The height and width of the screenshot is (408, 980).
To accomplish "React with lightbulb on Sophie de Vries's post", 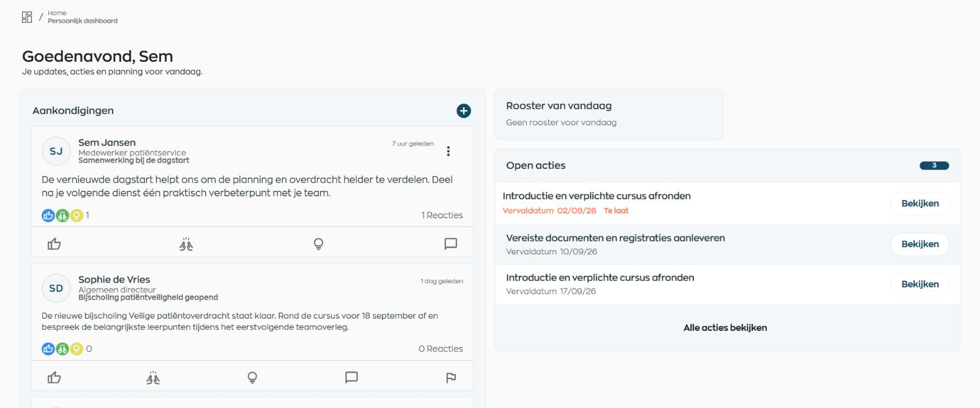I will (252, 378).
